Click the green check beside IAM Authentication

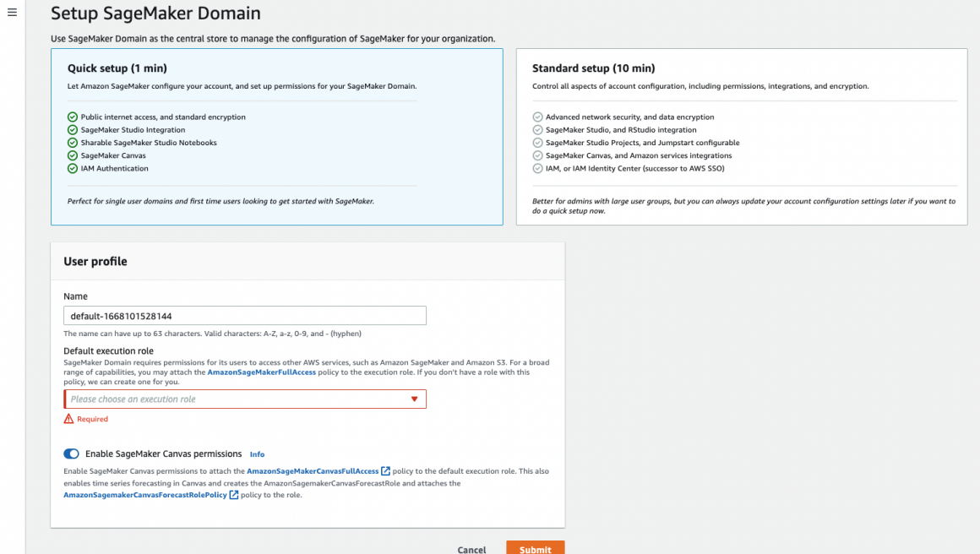pyautogui.click(x=73, y=168)
